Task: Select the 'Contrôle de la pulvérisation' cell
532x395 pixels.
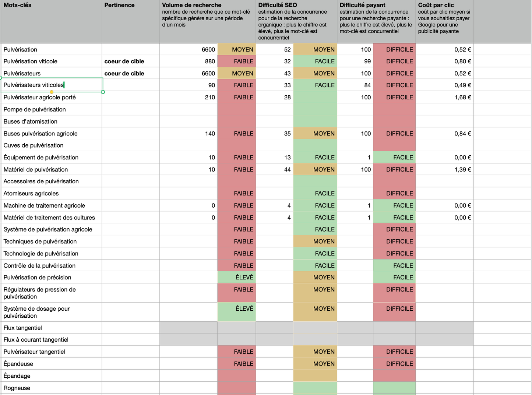Action: (x=51, y=265)
